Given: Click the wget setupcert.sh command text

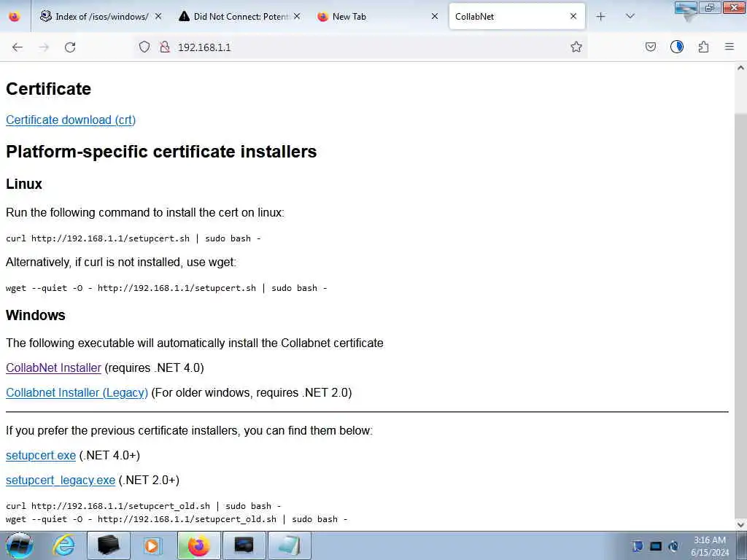Looking at the screenshot, I should pyautogui.click(x=166, y=288).
